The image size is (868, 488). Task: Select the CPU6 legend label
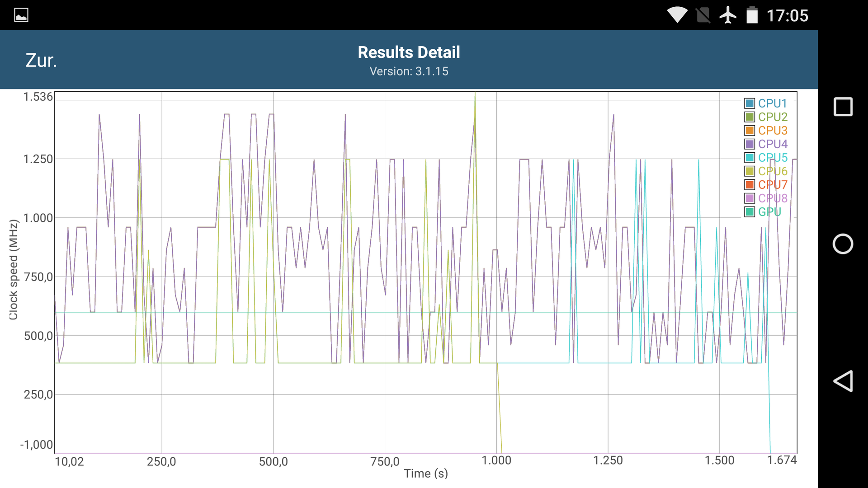point(773,171)
